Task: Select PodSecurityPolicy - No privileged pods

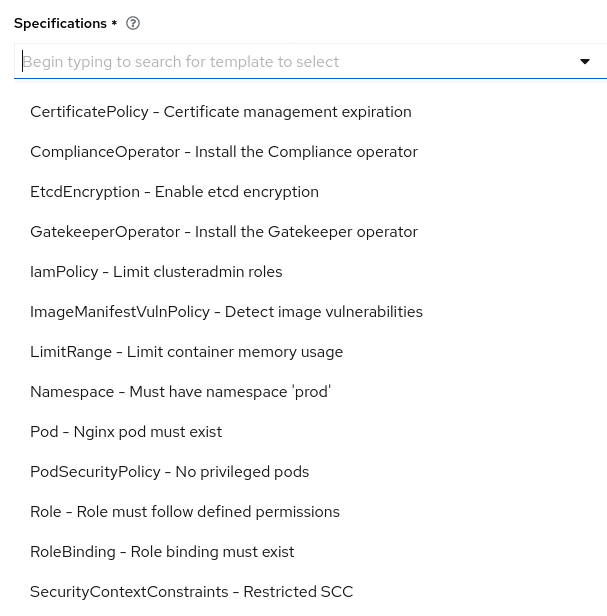Action: click(x=170, y=472)
